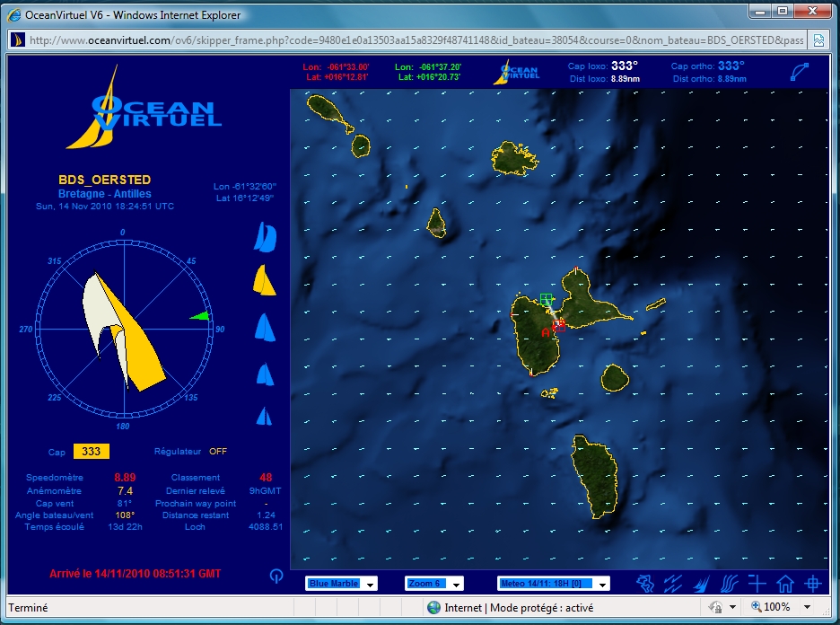840x625 pixels.
Task: Click the double zigzag lines icon in the toolbar
Action: (673, 584)
